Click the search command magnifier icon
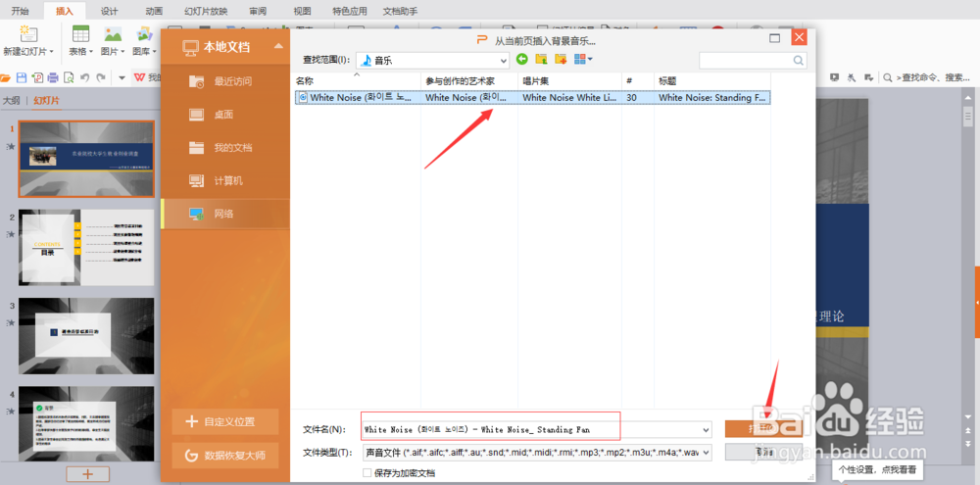This screenshot has width=980, height=485. coord(888,77)
